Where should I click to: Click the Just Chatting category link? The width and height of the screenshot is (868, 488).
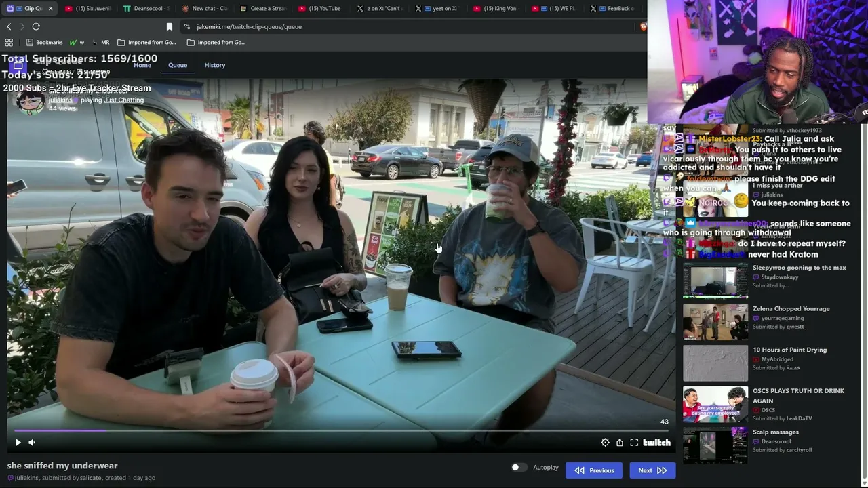pos(123,100)
